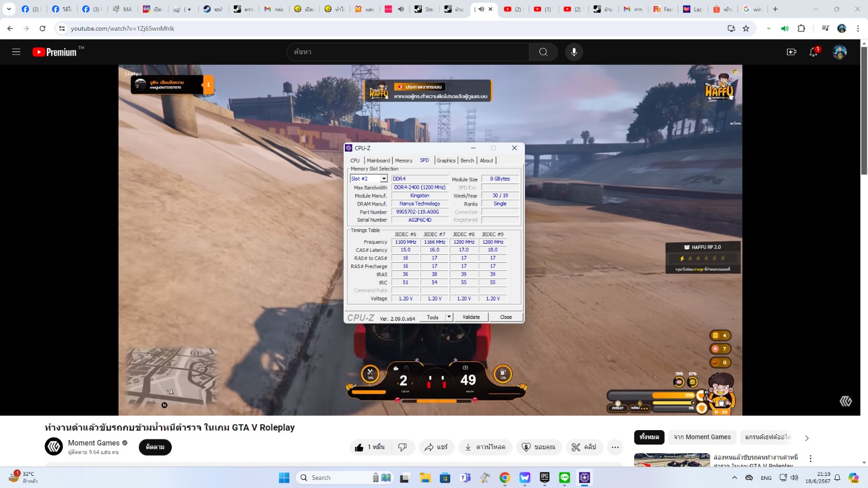
Task: Open the Chrome tab search dropdown
Action: click(9, 9)
